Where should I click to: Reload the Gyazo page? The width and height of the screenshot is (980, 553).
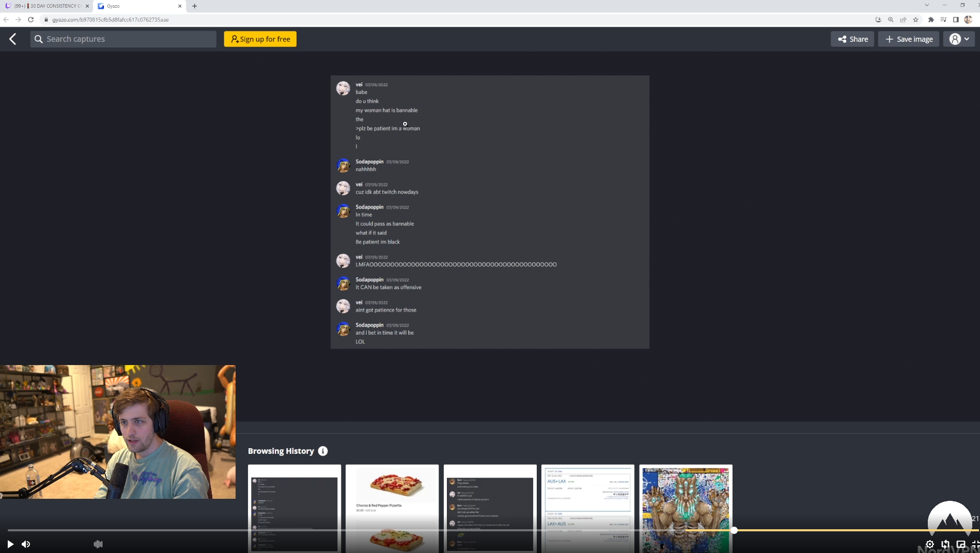(x=31, y=20)
